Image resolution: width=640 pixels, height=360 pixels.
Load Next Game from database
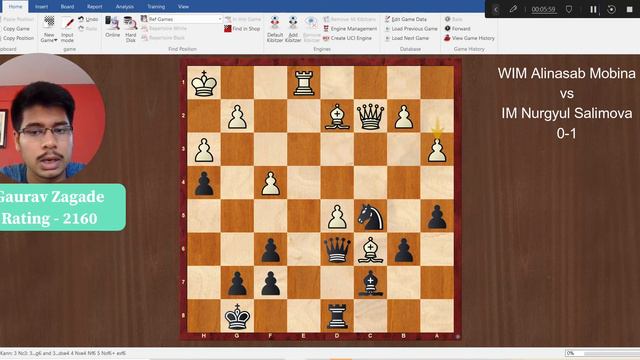(x=406, y=38)
